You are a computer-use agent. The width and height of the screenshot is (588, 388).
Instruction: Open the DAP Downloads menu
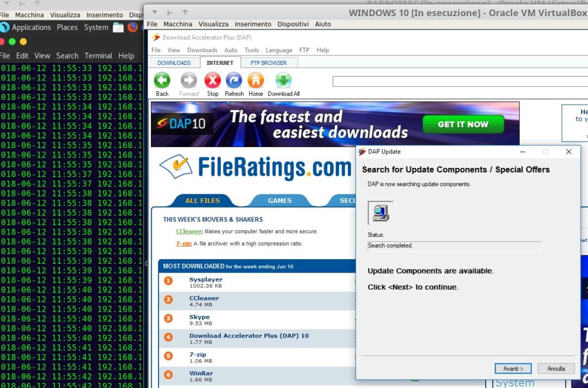click(x=202, y=50)
